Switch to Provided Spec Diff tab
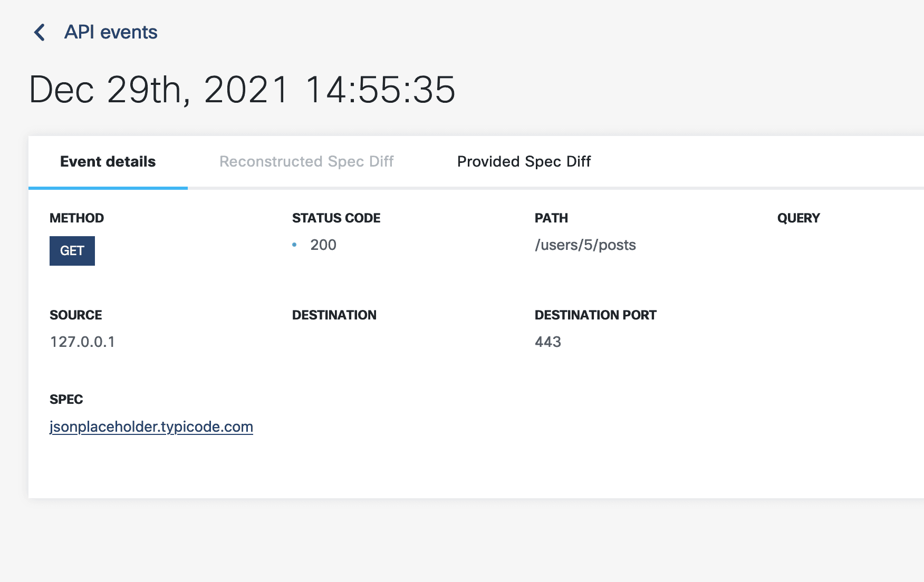Screen dimensions: 924x582 pos(524,161)
